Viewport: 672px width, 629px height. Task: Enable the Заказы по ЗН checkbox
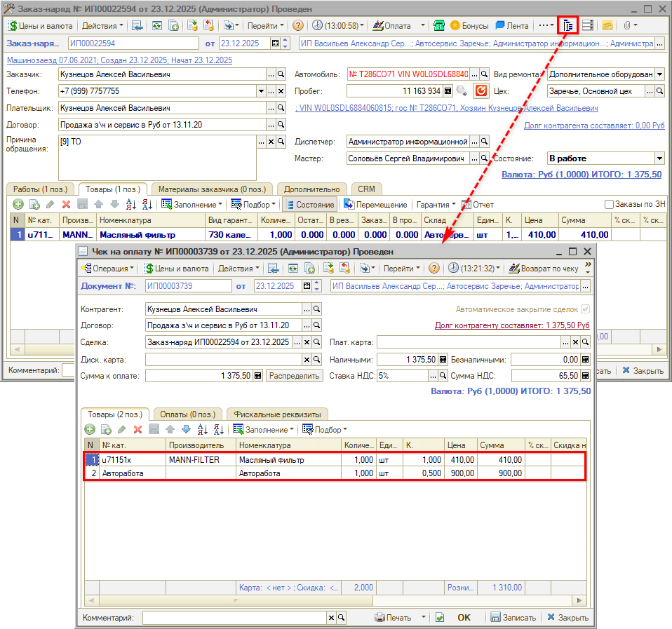pos(610,204)
